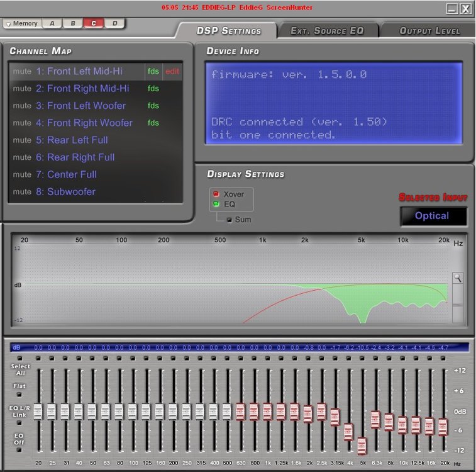The height and width of the screenshot is (472, 476).
Task: Open the Memory dropdown menu
Action: pos(22,23)
